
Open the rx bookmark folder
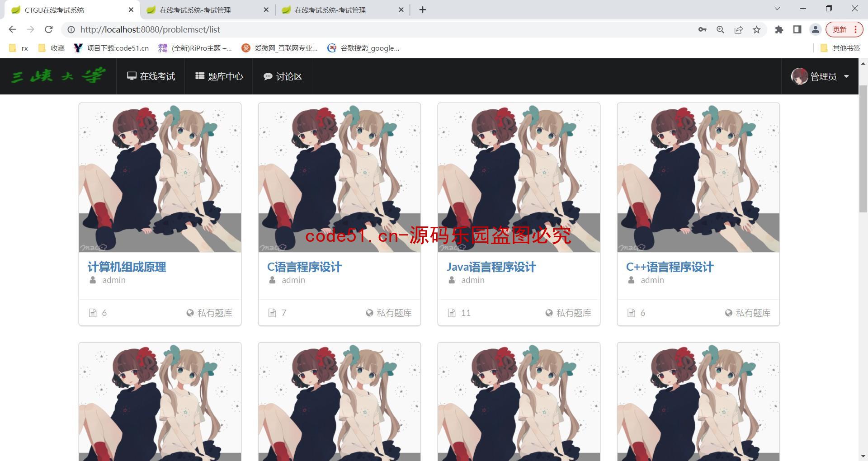[x=19, y=48]
